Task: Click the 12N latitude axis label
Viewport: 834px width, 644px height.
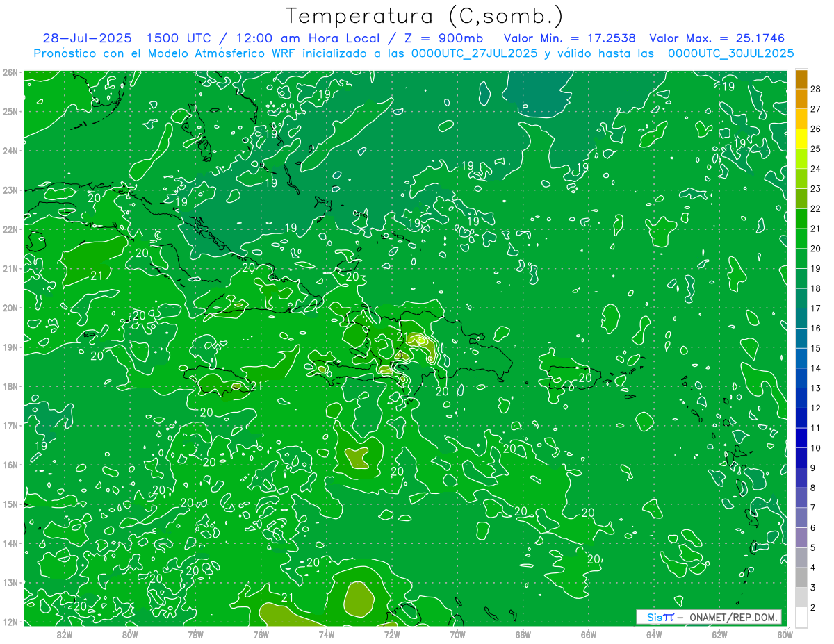Action: point(10,622)
